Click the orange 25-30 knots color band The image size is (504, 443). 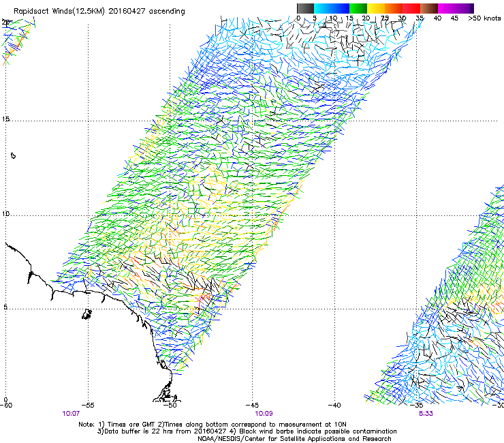point(394,8)
